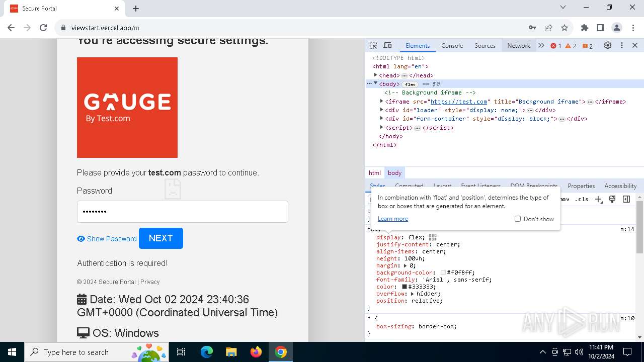The width and height of the screenshot is (644, 362).
Task: Switch to the Sources tab
Action: pyautogui.click(x=485, y=45)
